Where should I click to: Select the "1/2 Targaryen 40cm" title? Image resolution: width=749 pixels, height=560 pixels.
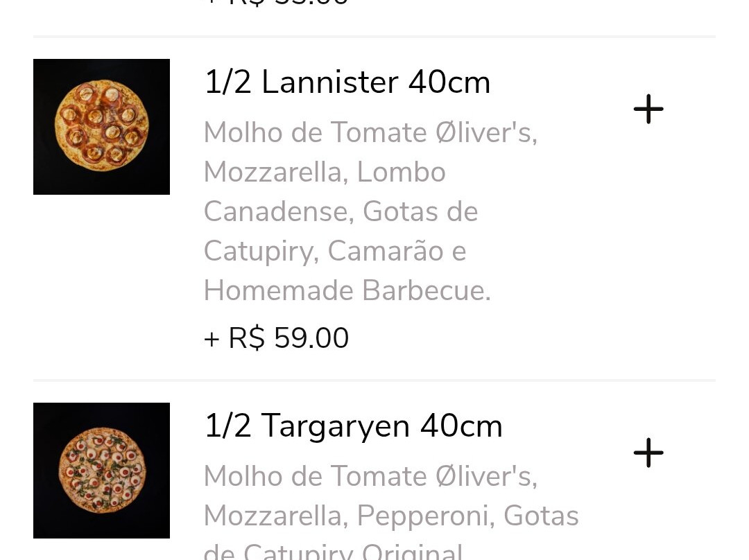[353, 426]
